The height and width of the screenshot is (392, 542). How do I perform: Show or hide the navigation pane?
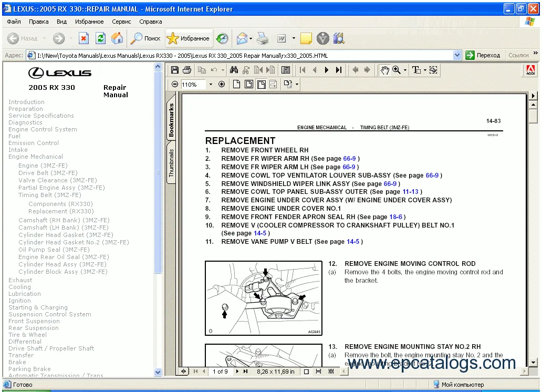pyautogui.click(x=286, y=70)
